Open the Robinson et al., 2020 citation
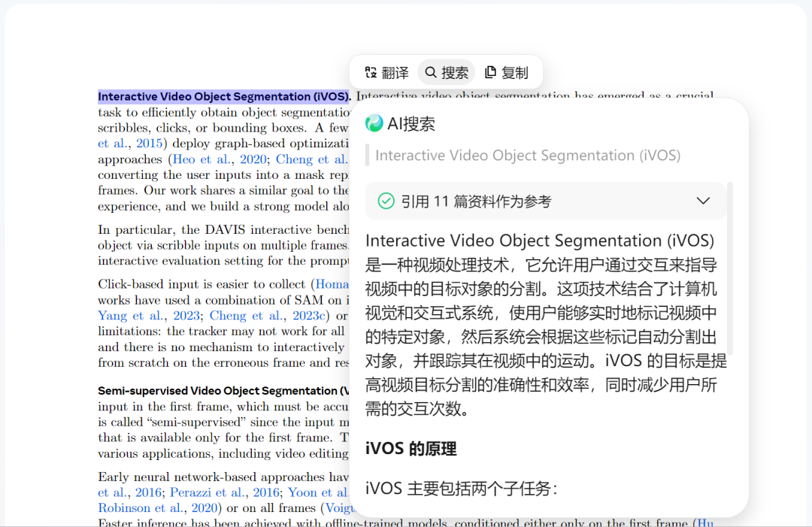Viewport: 812px width, 527px height. [x=157, y=508]
